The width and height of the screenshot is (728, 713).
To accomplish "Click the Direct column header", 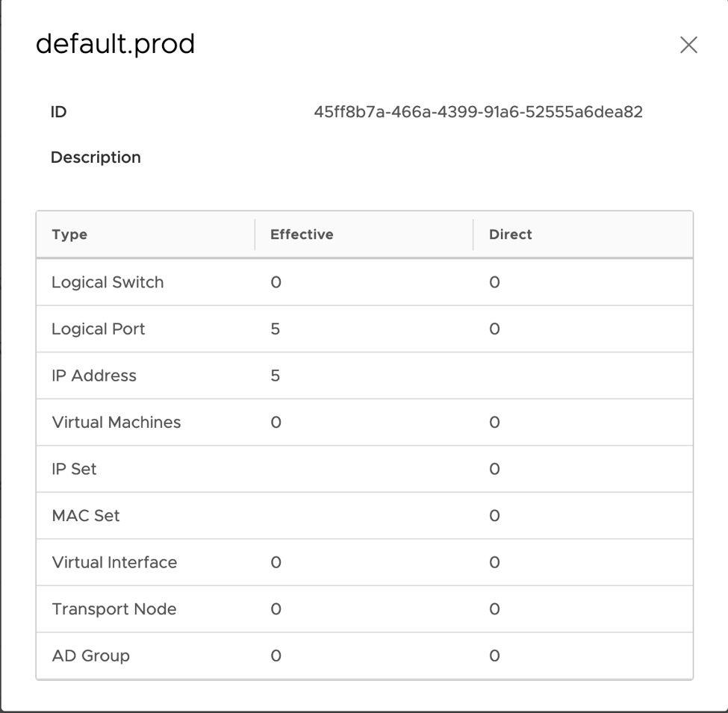I will pos(510,234).
